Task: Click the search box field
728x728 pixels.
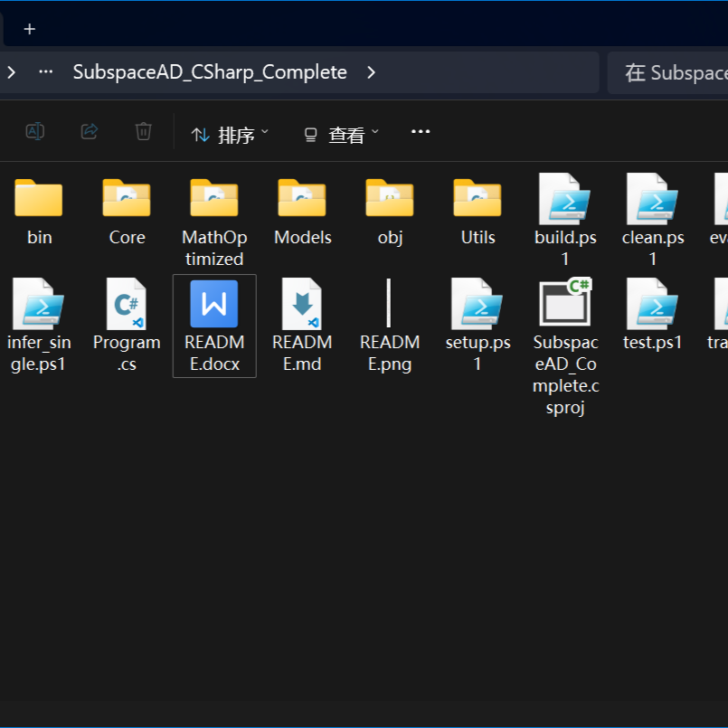Action: click(x=669, y=72)
